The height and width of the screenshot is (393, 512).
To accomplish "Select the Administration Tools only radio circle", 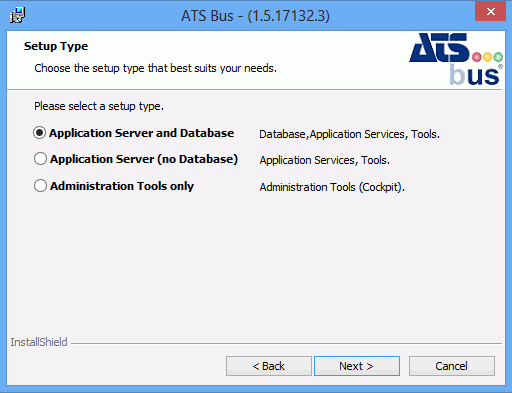I will (40, 186).
